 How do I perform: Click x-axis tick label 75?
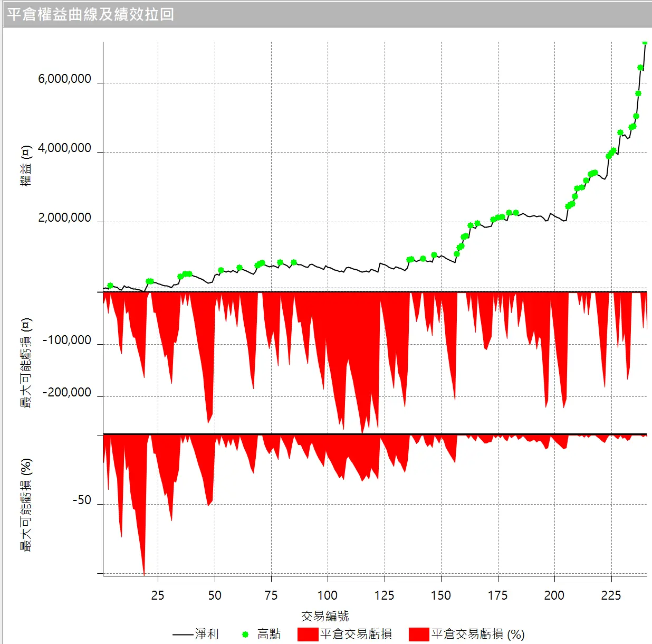[x=271, y=595]
